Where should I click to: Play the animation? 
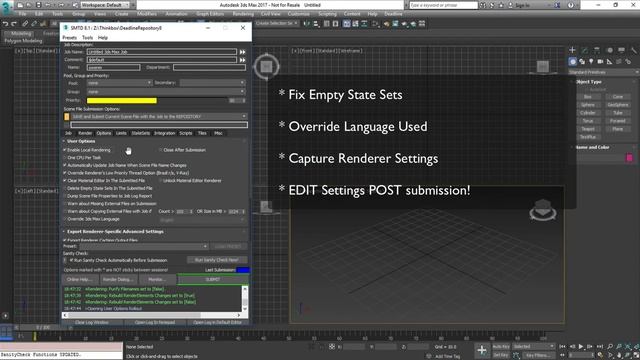(581, 347)
